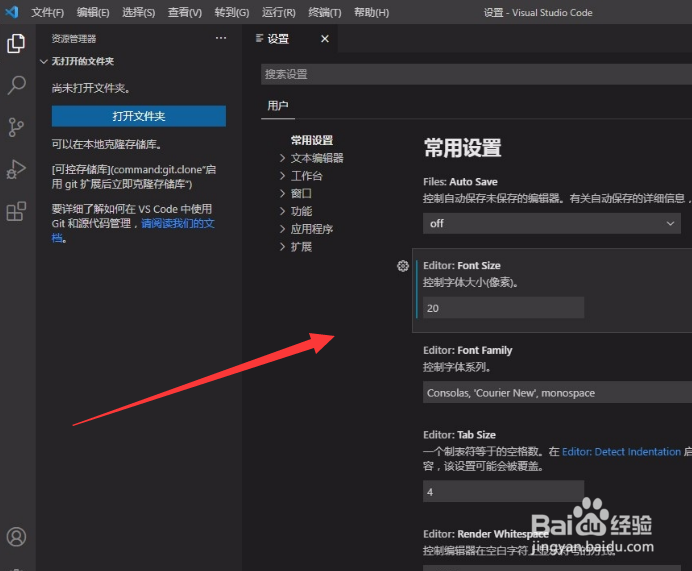692x571 pixels.
Task: Focus the 搜索设置 search box
Action: pos(477,74)
